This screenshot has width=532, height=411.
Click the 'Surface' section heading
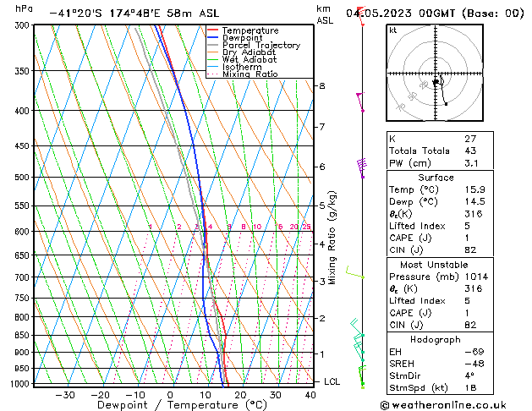(436, 178)
